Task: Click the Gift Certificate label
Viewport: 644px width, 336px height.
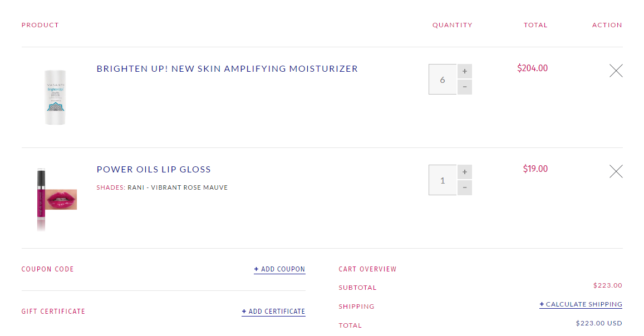Action: pyautogui.click(x=53, y=312)
